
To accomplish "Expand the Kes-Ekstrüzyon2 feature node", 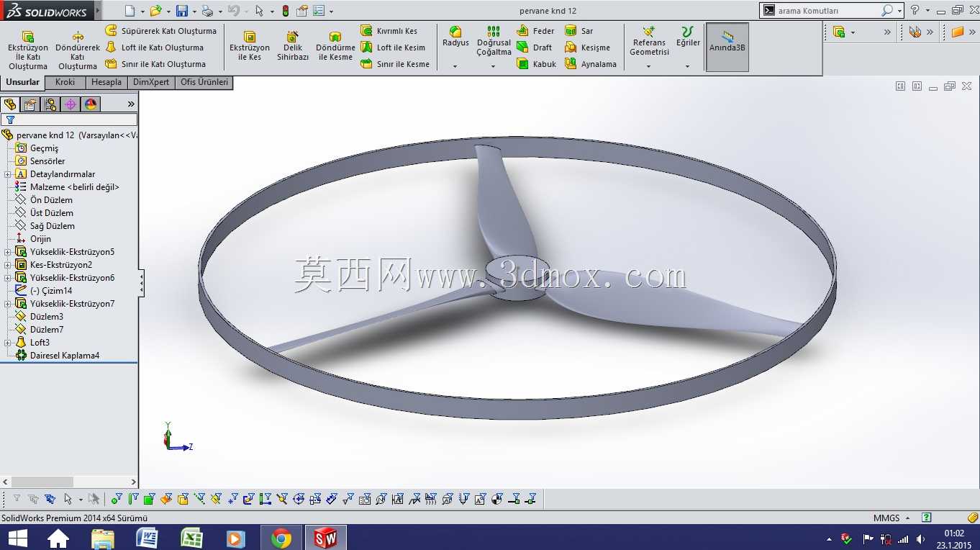I will point(8,265).
